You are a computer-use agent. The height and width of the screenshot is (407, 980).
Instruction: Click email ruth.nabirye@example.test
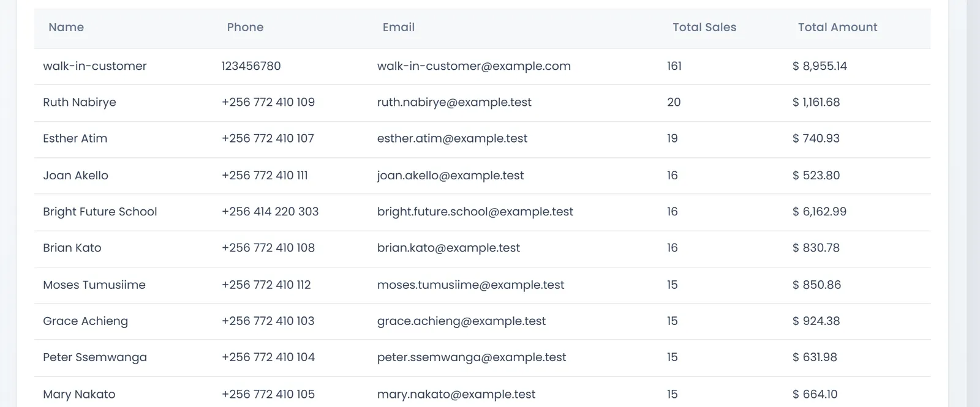point(454,102)
